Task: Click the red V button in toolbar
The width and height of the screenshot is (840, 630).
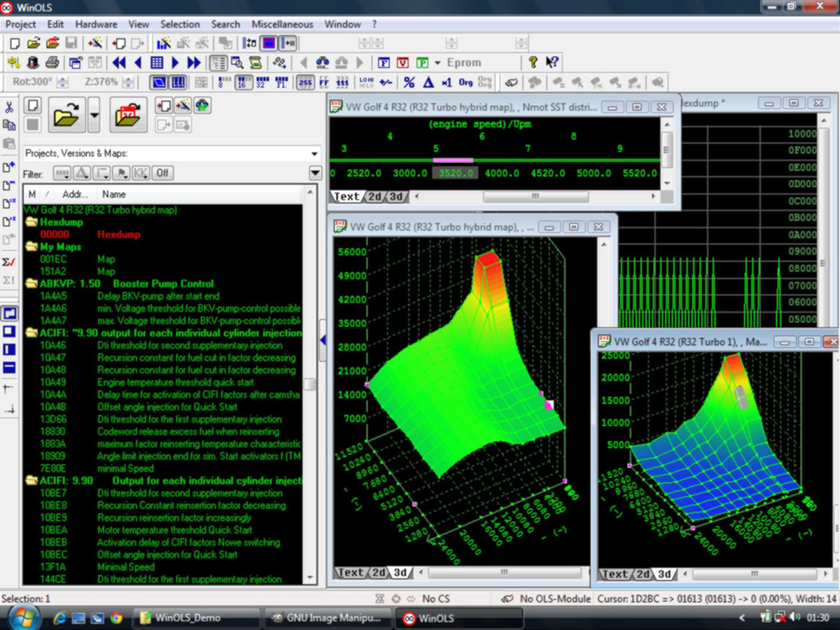Action: tap(402, 62)
